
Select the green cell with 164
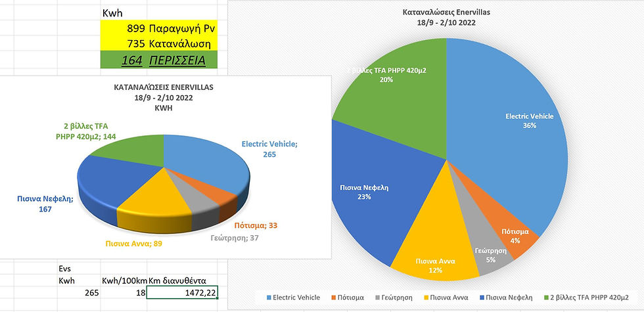click(x=124, y=60)
